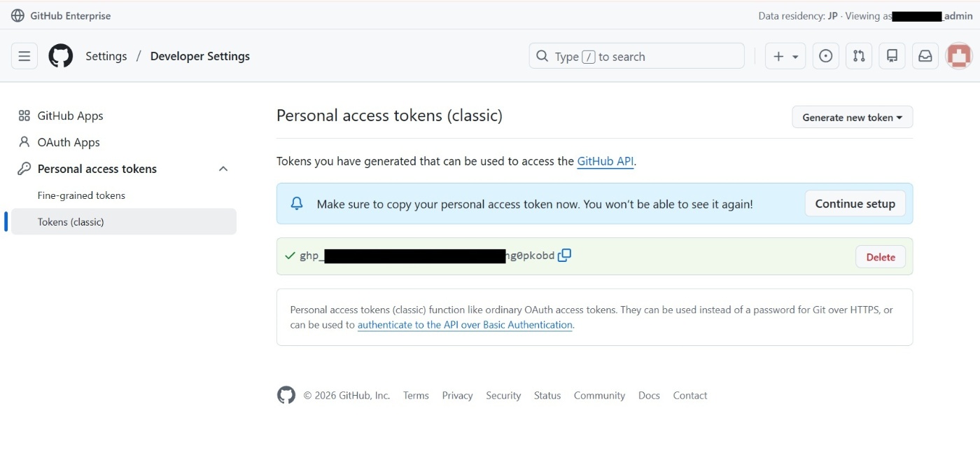Open the issues icon in header
This screenshot has height=458, width=980.
click(x=826, y=56)
